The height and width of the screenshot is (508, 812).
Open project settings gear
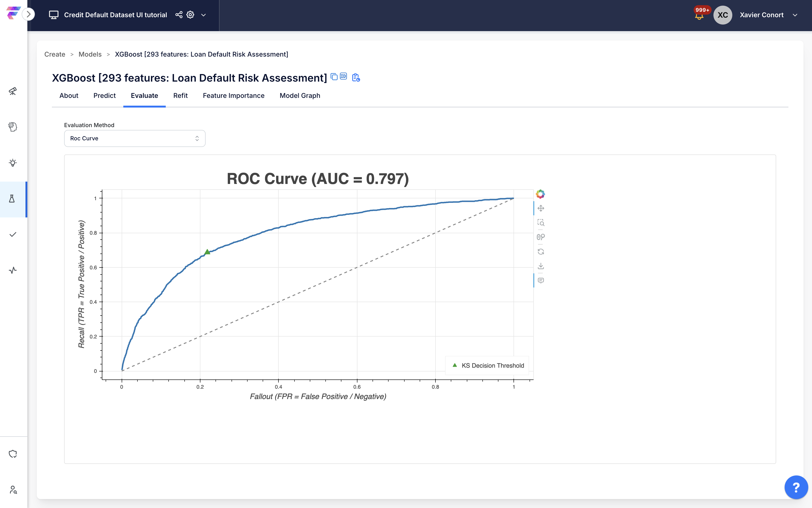coord(191,15)
